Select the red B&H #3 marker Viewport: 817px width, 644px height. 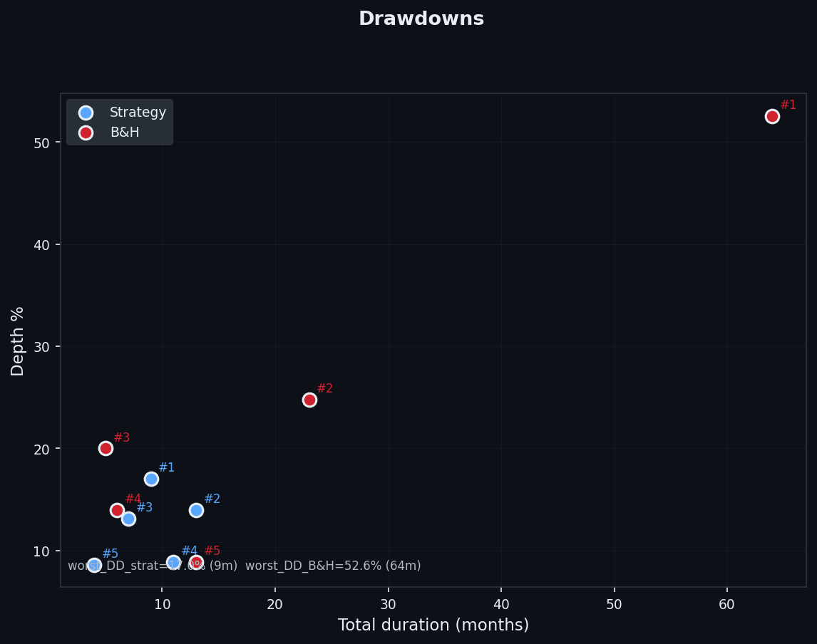106,448
